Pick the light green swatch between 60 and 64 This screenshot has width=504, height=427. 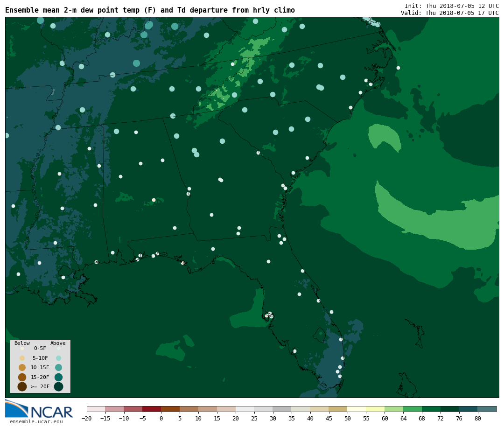click(x=394, y=409)
